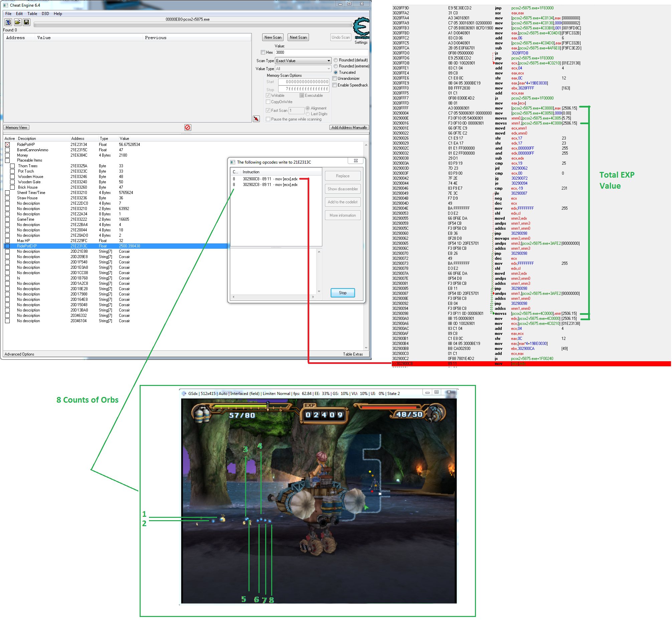
Task: Activate the RidePotEXP cheat entry checkbox
Action: (7, 246)
